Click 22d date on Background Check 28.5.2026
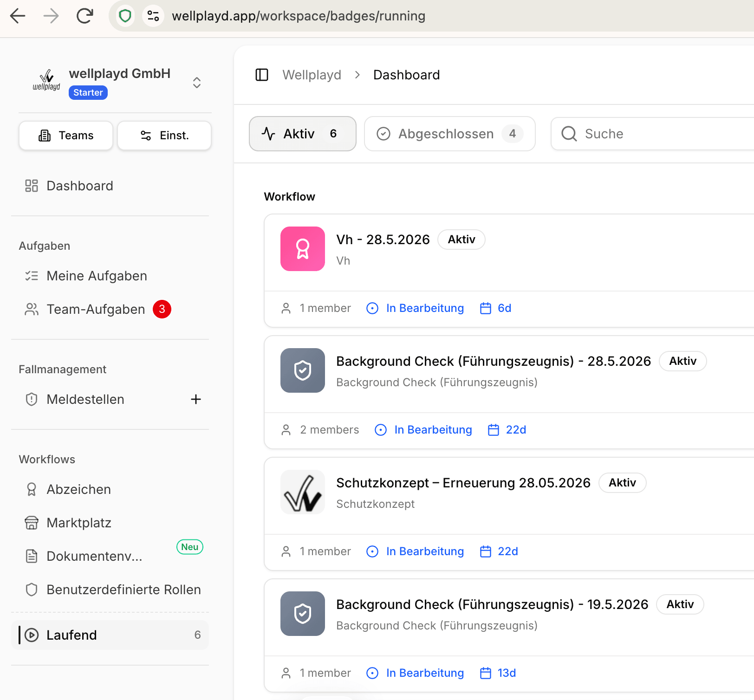Viewport: 754px width, 700px height. click(507, 430)
